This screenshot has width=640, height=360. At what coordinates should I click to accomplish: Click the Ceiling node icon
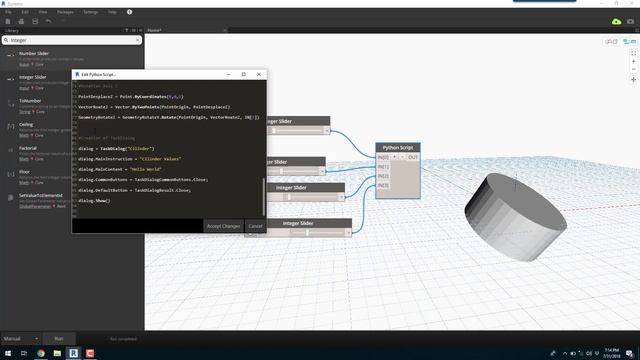(11, 127)
